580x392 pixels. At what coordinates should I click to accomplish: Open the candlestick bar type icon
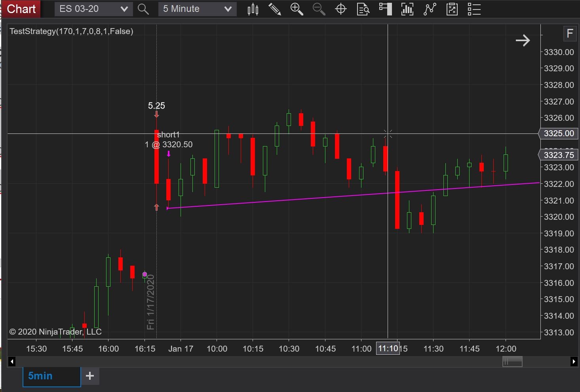(253, 9)
